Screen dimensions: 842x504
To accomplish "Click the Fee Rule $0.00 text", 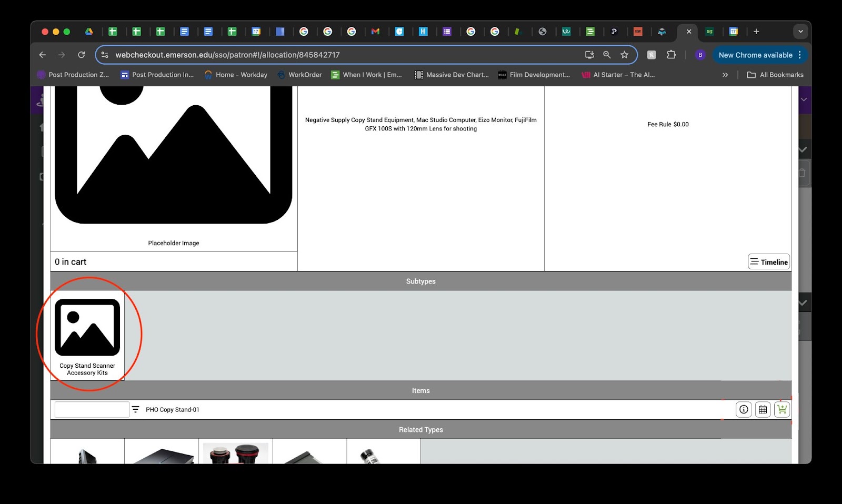I will click(668, 125).
